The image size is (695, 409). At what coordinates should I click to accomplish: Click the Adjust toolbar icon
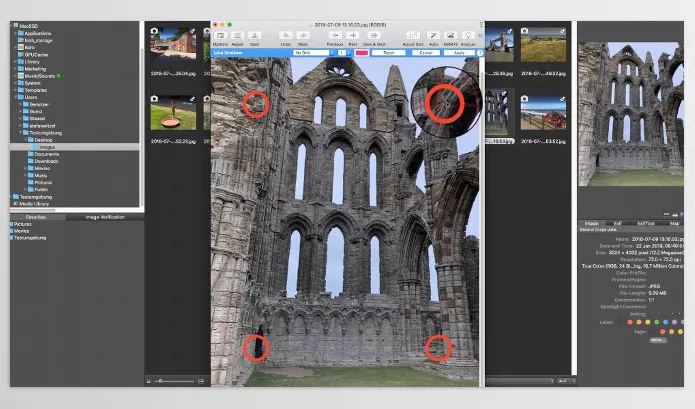pyautogui.click(x=238, y=35)
